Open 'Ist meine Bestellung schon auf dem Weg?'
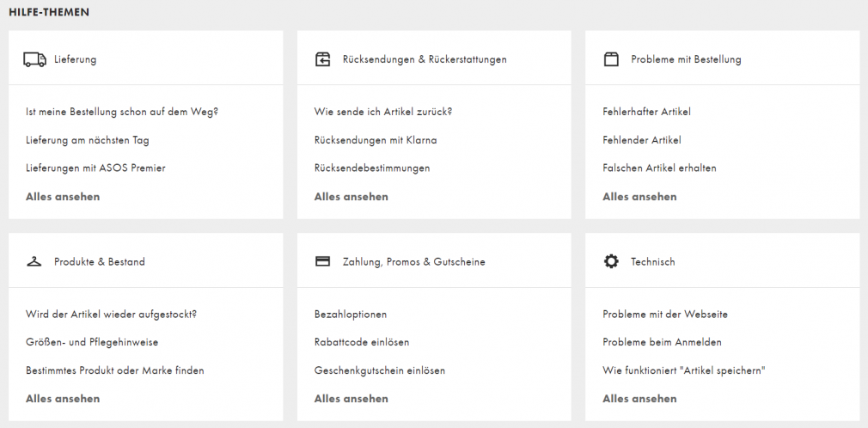This screenshot has height=428, width=868. (x=122, y=112)
